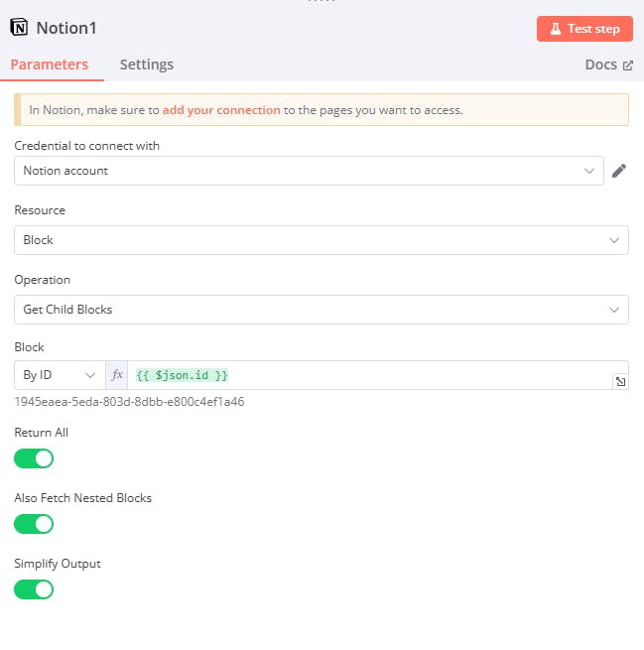
Task: Open the Docs link
Action: (x=600, y=65)
